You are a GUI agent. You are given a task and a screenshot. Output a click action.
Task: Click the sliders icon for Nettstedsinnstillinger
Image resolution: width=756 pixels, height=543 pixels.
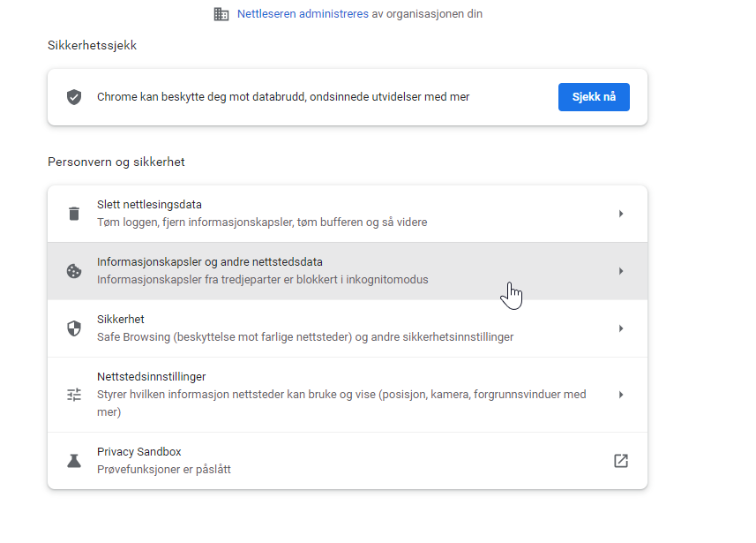[x=74, y=395]
